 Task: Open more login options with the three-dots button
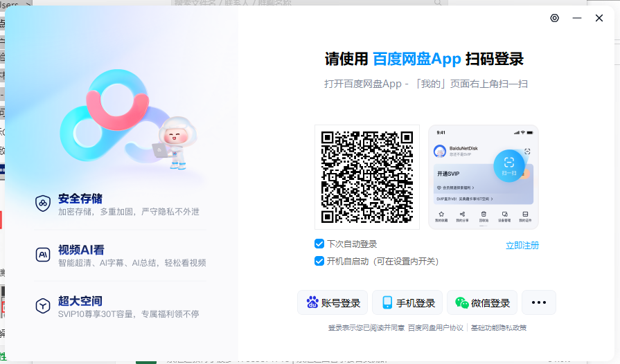point(539,303)
